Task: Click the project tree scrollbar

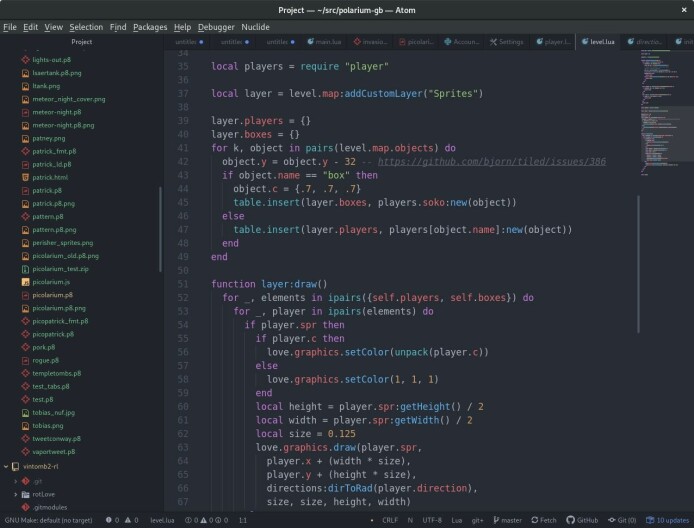Action: click(160, 229)
